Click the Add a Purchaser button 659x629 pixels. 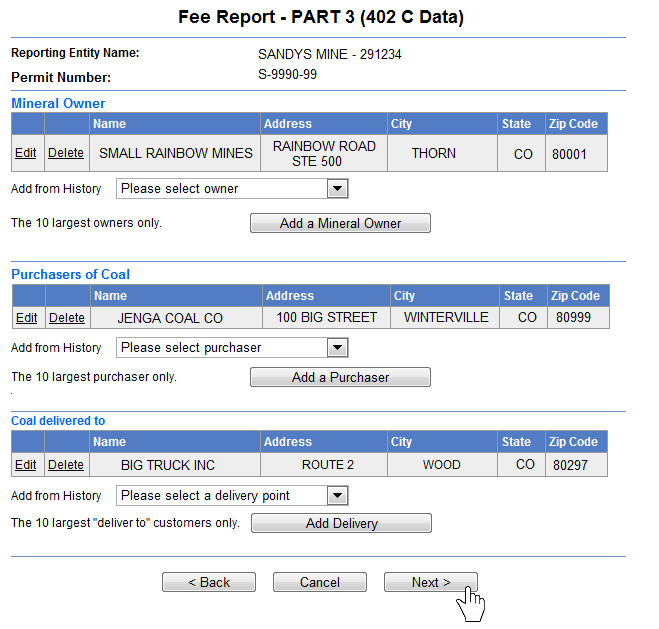click(340, 377)
